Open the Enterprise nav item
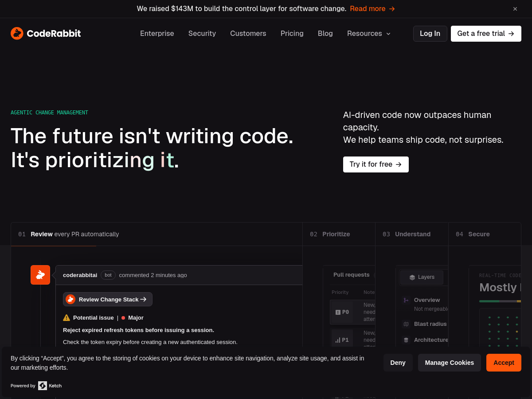The image size is (532, 399). click(157, 34)
